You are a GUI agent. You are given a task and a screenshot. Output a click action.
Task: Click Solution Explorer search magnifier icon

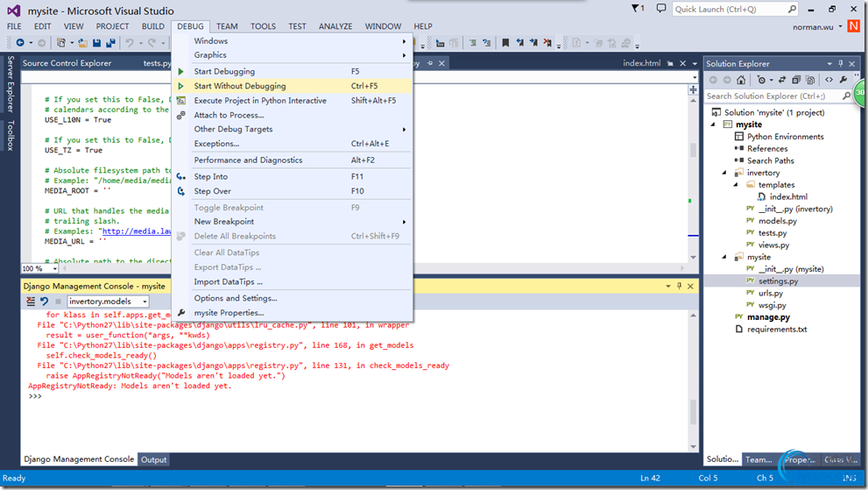click(846, 96)
